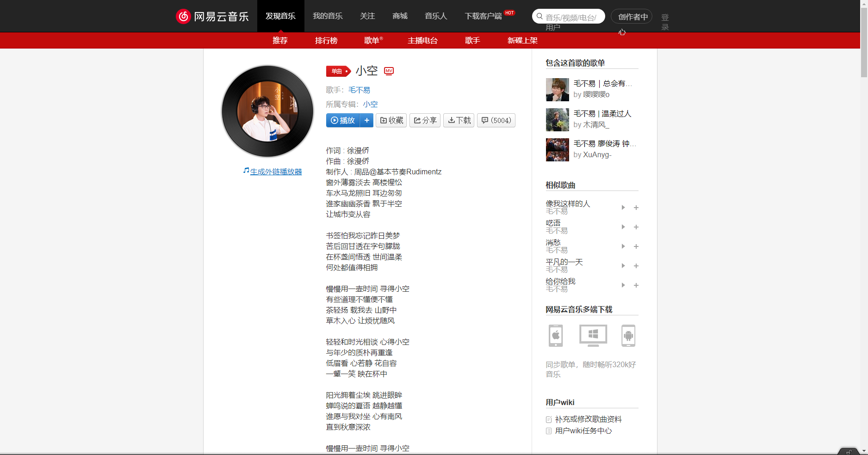Click the plus icon next to 播放

pyautogui.click(x=366, y=120)
